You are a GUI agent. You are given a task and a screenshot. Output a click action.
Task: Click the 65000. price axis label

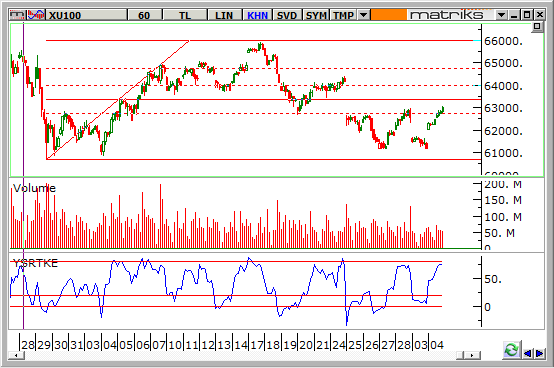tap(503, 64)
